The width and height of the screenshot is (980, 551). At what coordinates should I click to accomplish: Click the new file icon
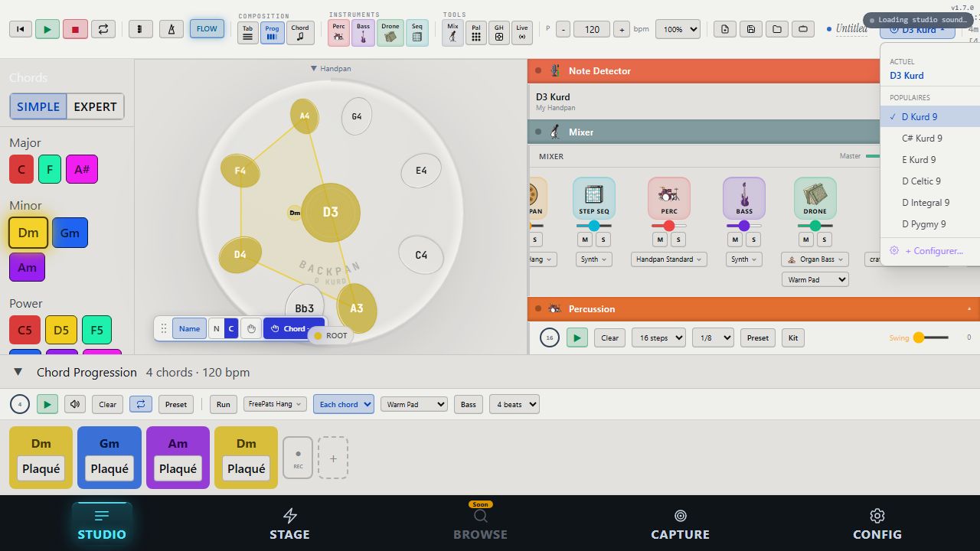(x=725, y=29)
